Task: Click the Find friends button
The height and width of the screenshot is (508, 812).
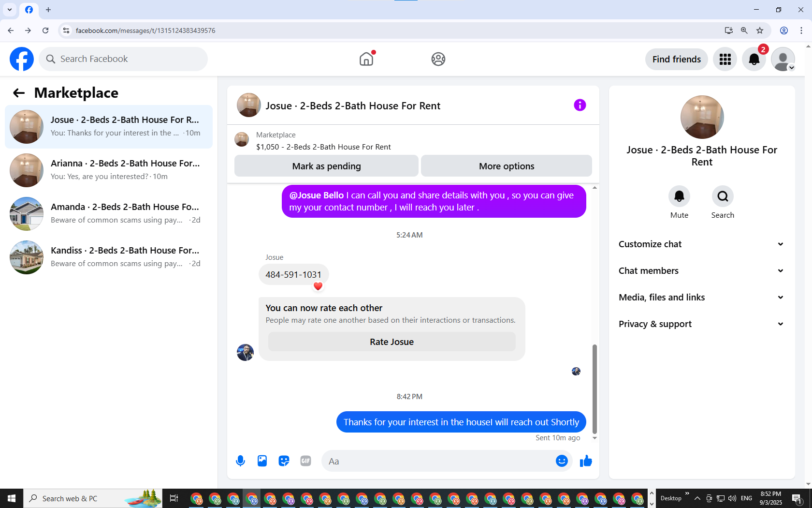Action: pos(677,59)
